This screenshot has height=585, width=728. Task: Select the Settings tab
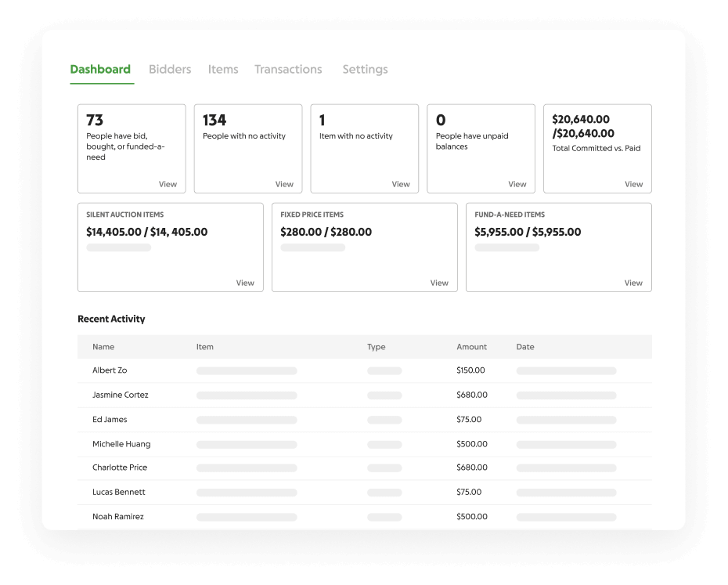[x=366, y=69]
